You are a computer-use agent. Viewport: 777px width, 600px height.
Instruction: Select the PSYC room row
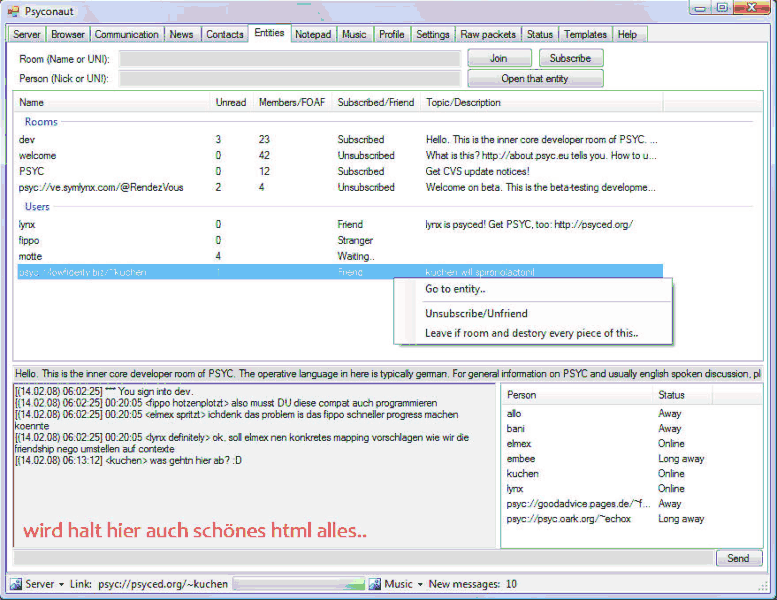pos(339,171)
